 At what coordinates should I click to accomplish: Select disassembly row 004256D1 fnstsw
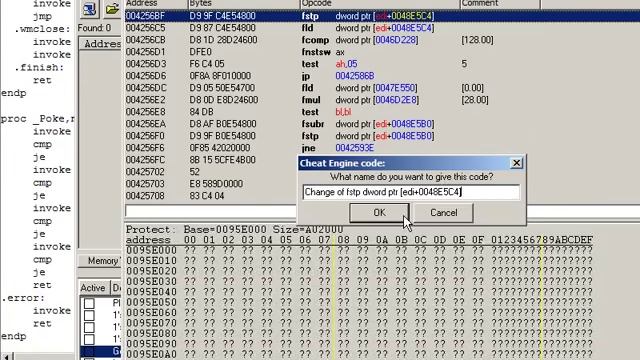[x=382, y=52]
